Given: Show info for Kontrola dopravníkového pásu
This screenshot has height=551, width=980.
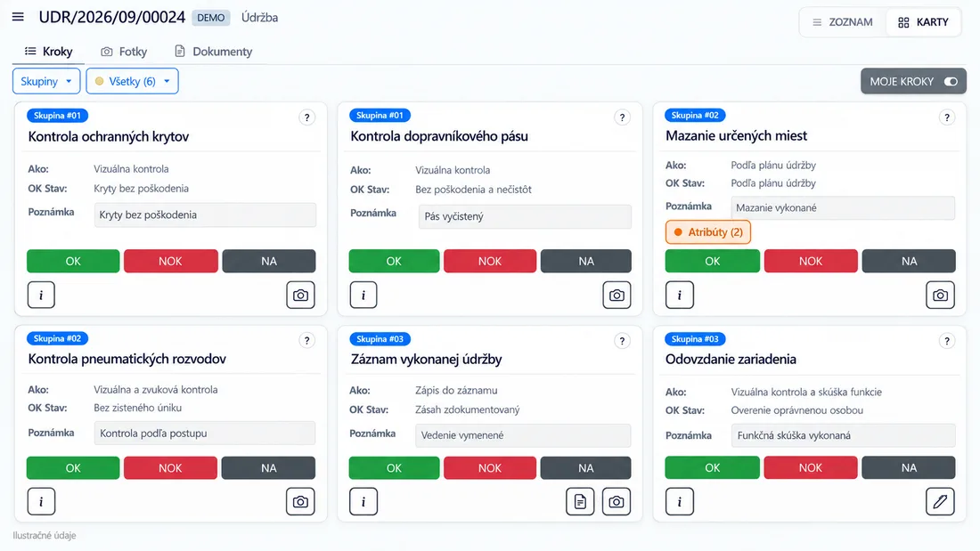Looking at the screenshot, I should click(363, 295).
